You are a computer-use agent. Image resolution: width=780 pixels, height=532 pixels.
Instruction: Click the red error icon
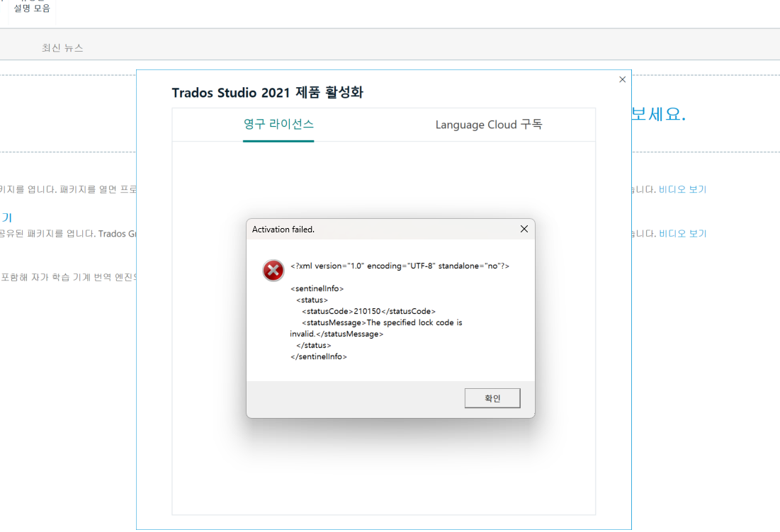pyautogui.click(x=273, y=270)
